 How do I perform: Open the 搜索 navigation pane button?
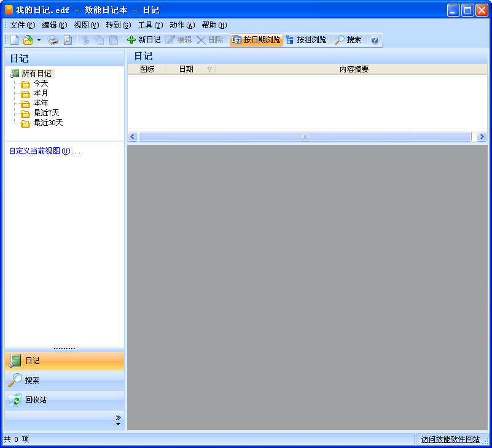tap(64, 380)
